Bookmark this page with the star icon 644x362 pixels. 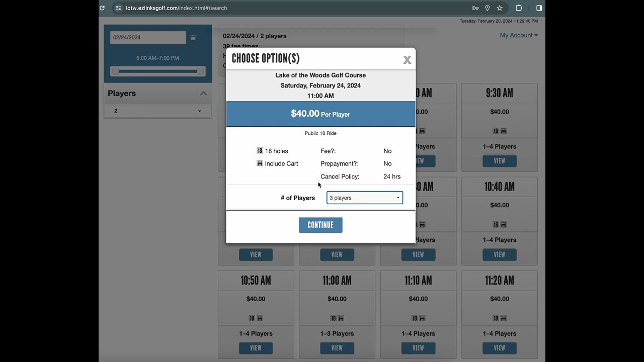coord(500,8)
